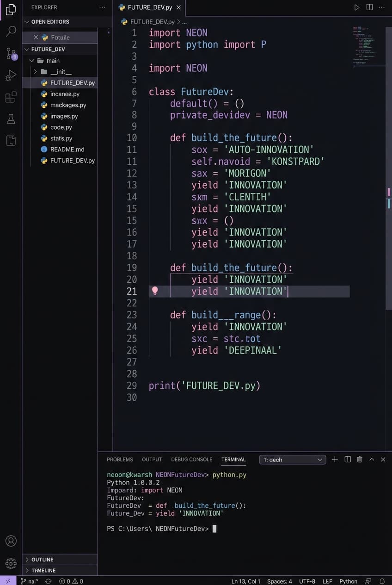The width and height of the screenshot is (392, 585).
Task: Click the quick fix lightbulb on line 21
Action: tap(155, 291)
